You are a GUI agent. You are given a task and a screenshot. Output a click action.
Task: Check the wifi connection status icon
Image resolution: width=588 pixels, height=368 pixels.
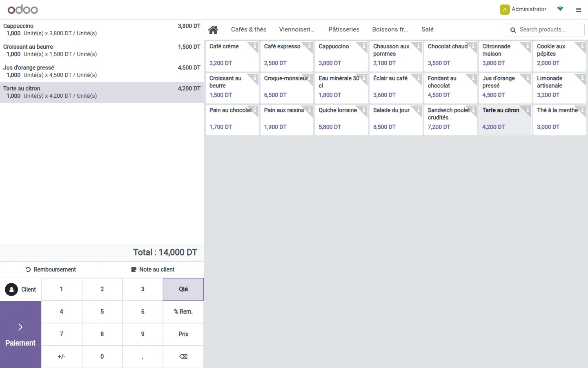click(560, 9)
